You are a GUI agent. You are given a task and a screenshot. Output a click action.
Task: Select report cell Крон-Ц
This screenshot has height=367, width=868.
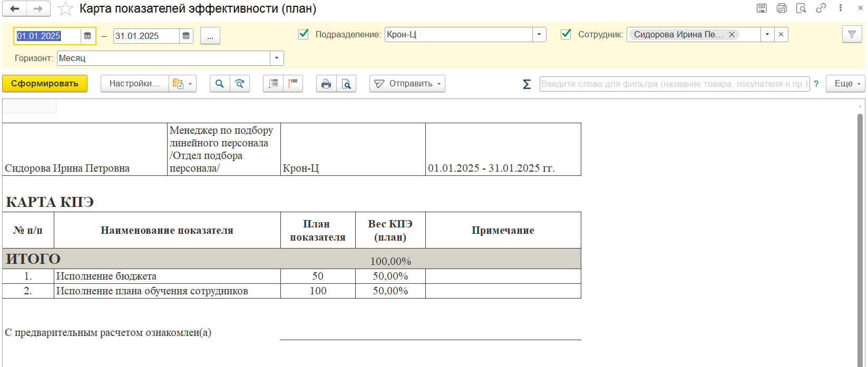tap(353, 150)
